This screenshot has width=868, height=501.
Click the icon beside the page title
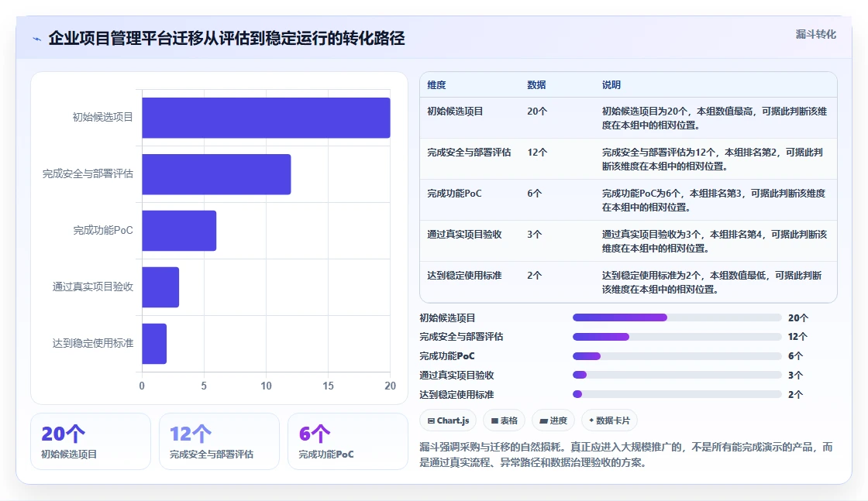(x=36, y=39)
